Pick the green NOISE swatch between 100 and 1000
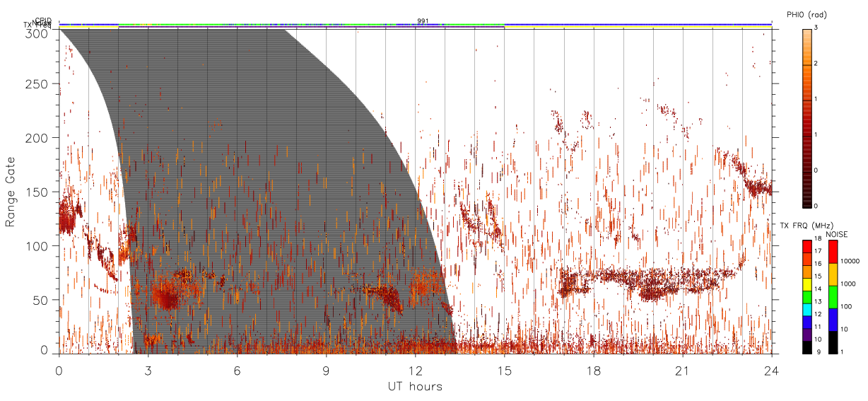This screenshot has width=868, height=401. 833,297
